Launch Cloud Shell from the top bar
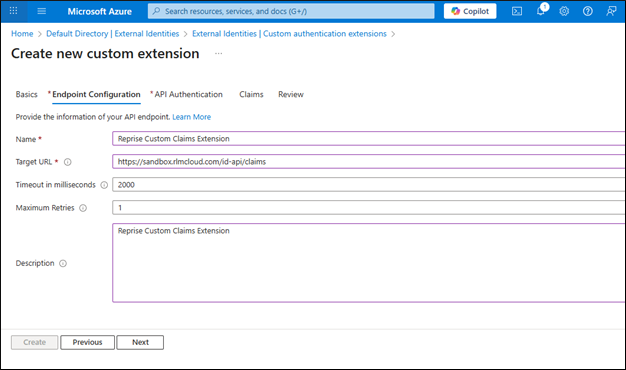Screen dimensions: 626x370 (x=517, y=11)
